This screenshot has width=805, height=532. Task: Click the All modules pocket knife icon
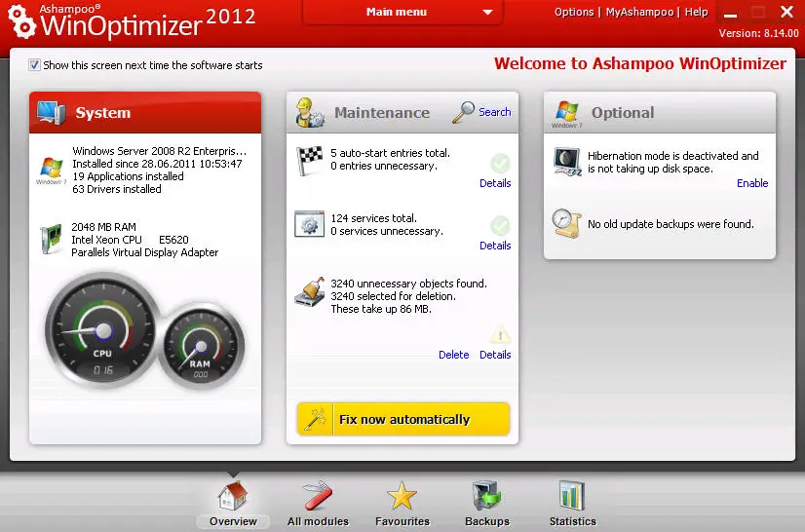pyautogui.click(x=318, y=496)
